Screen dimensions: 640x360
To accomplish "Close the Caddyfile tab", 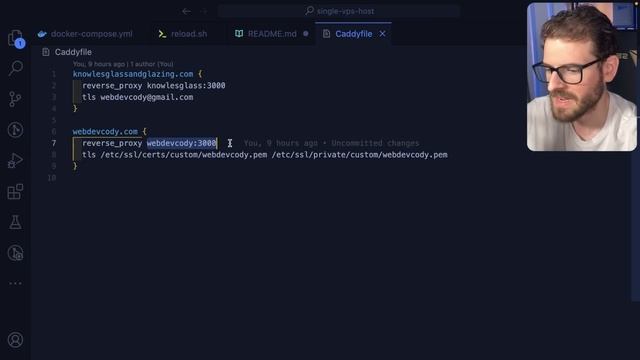I will pos(382,34).
